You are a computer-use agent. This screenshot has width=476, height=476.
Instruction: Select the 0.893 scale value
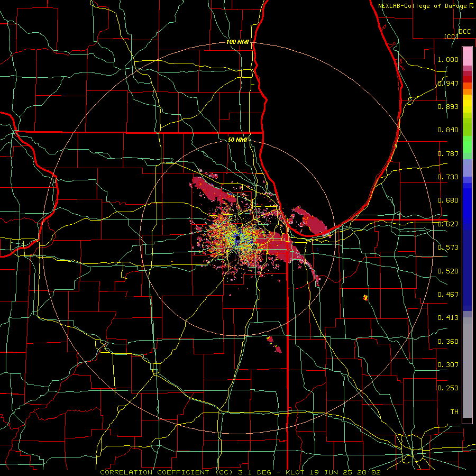(x=448, y=106)
